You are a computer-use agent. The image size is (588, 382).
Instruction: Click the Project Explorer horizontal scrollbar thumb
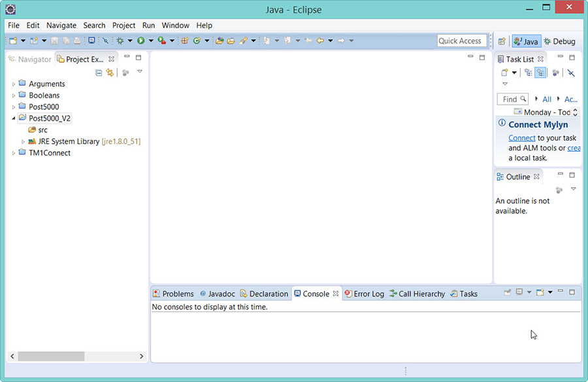click(51, 356)
